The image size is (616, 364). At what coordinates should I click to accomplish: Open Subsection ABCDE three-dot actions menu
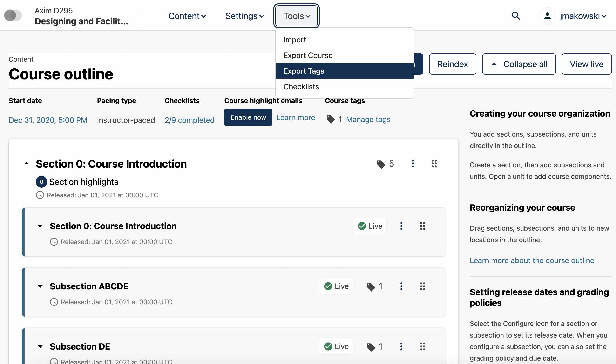401,286
